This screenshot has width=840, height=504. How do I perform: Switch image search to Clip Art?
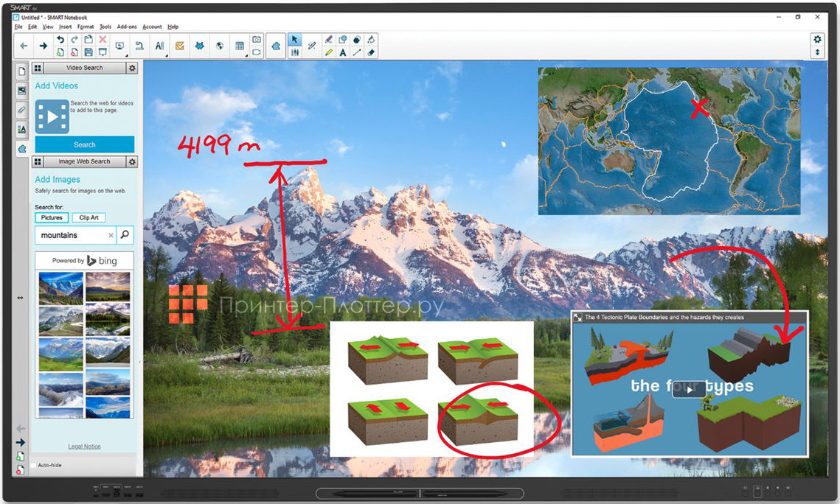click(89, 217)
